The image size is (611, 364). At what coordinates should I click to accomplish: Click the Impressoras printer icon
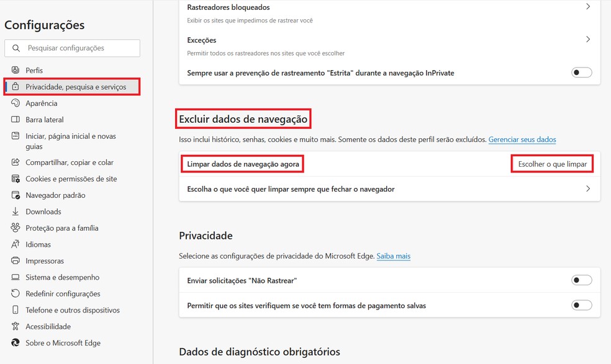15,260
